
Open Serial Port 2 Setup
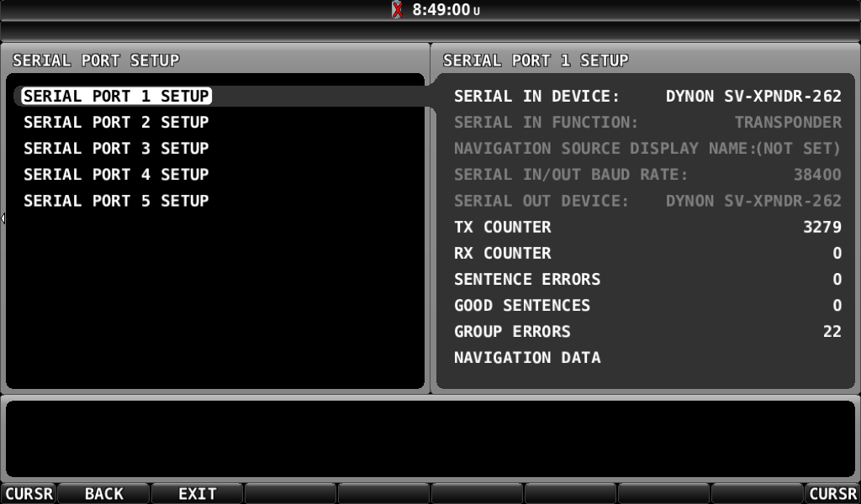point(116,122)
